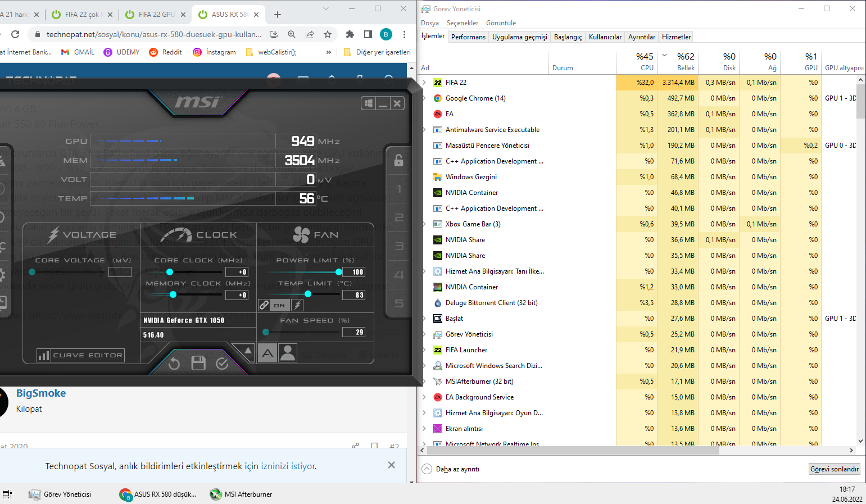The height and width of the screenshot is (504, 866).
Task: Open the Reddit bookmark
Action: [165, 52]
